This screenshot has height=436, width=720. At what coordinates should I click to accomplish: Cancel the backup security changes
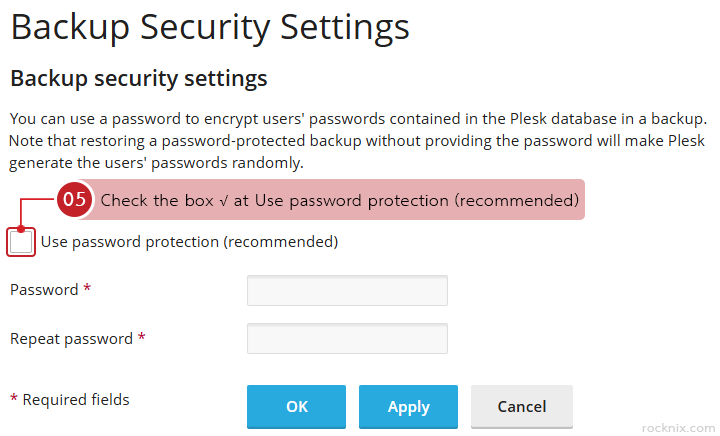521,407
